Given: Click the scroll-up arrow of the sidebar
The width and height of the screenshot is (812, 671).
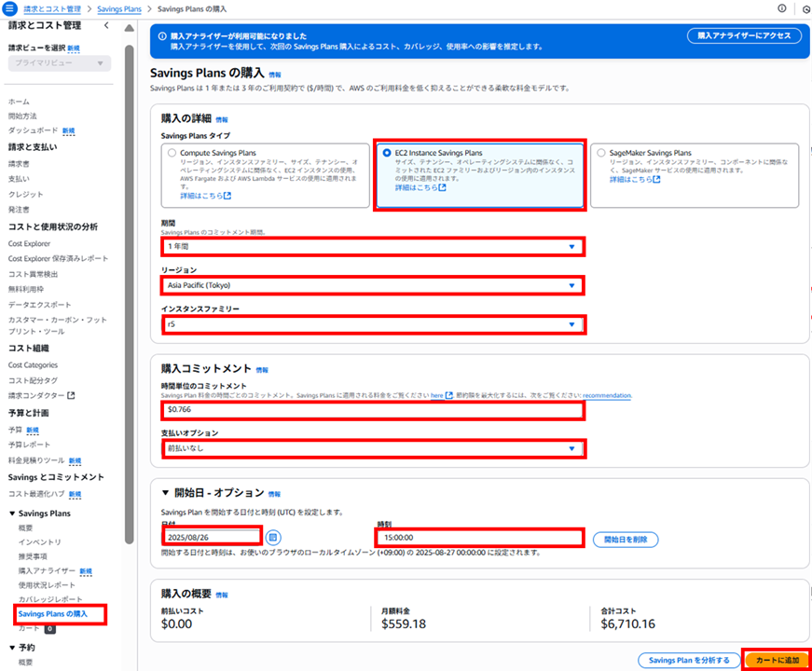Looking at the screenshot, I should point(130,28).
